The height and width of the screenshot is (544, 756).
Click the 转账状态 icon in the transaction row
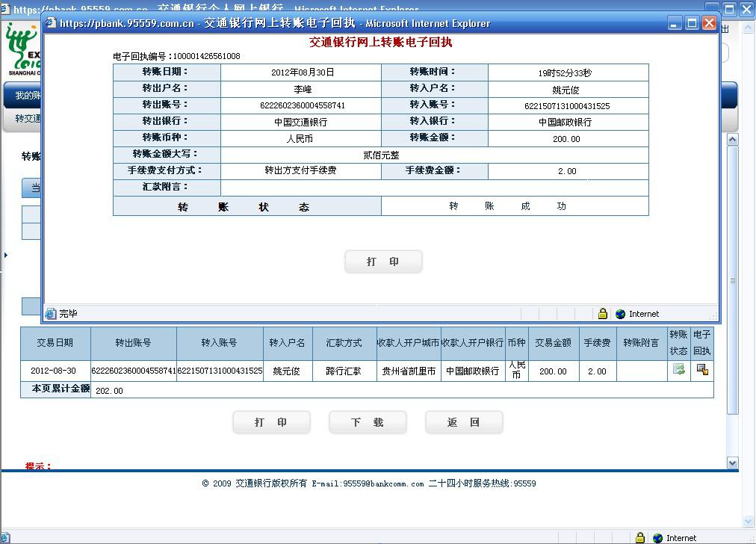pos(678,369)
